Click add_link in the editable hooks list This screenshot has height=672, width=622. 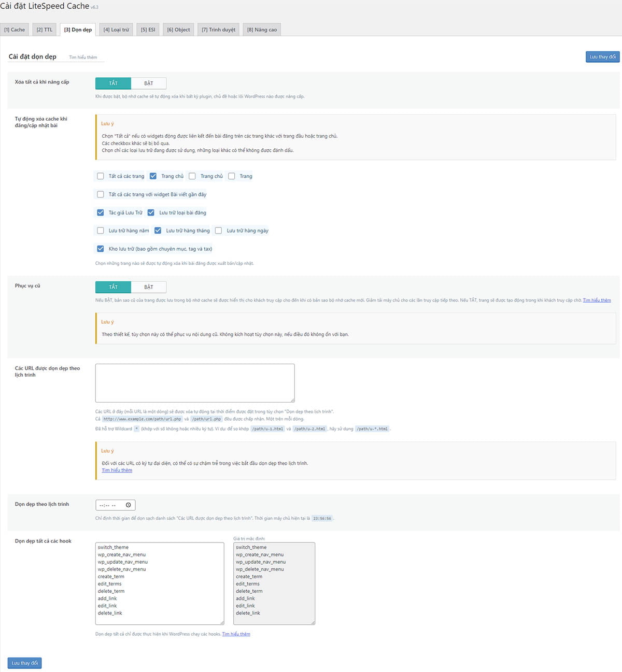[x=107, y=598]
